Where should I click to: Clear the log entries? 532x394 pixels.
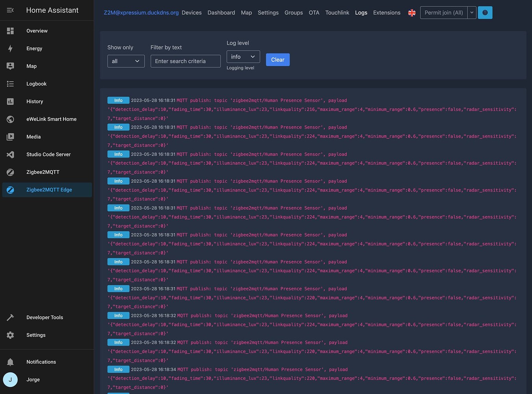click(x=278, y=60)
